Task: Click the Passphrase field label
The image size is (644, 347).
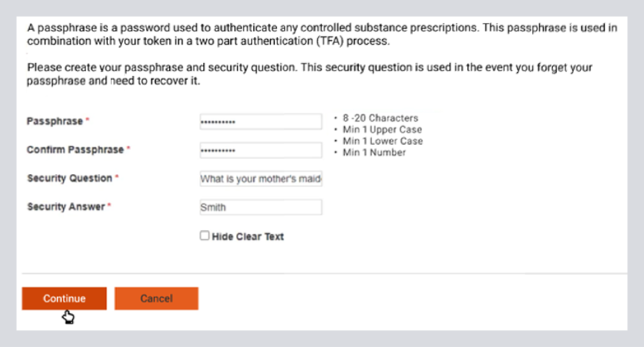Action: click(55, 121)
